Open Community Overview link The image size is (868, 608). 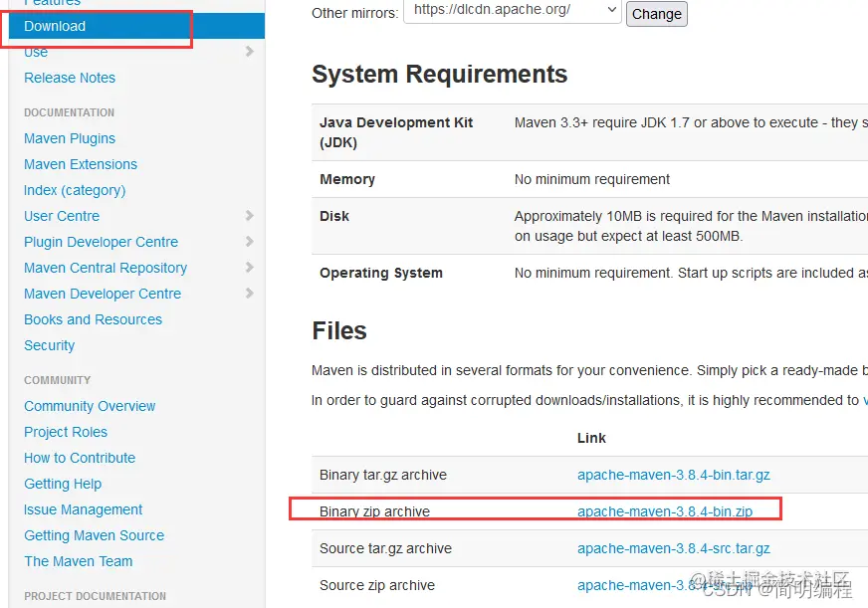(90, 406)
